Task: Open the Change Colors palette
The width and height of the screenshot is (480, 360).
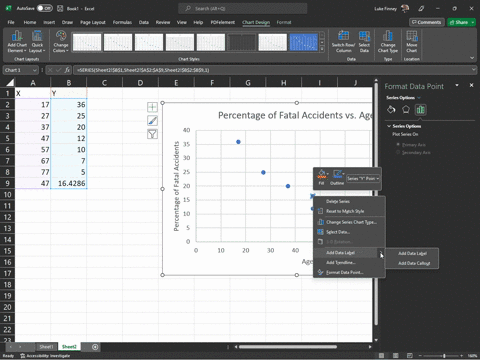Action: [x=61, y=42]
